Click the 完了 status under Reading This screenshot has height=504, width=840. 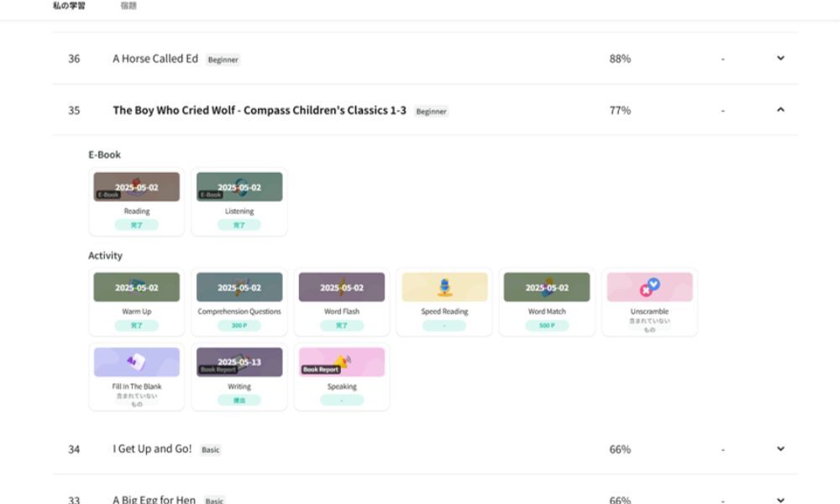tap(136, 225)
